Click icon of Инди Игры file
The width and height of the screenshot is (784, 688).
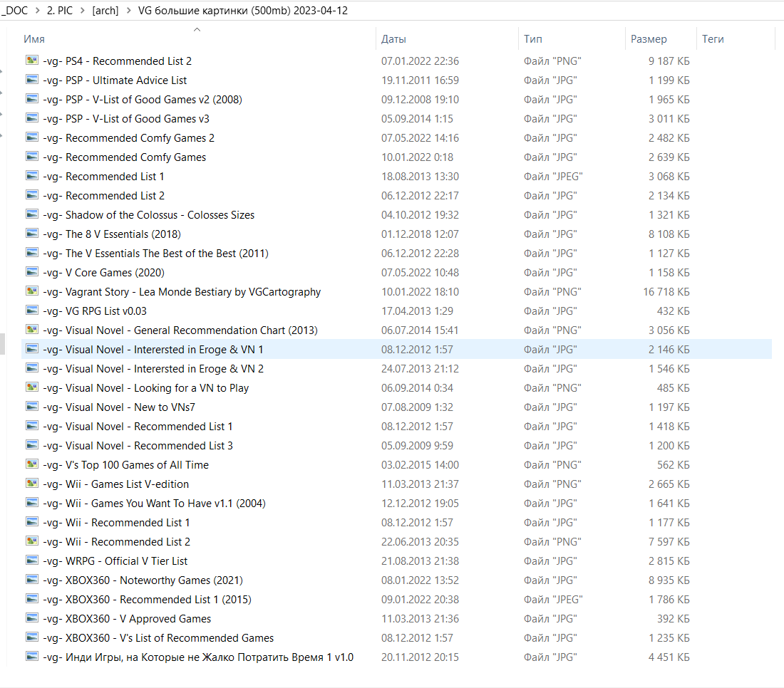click(32, 657)
